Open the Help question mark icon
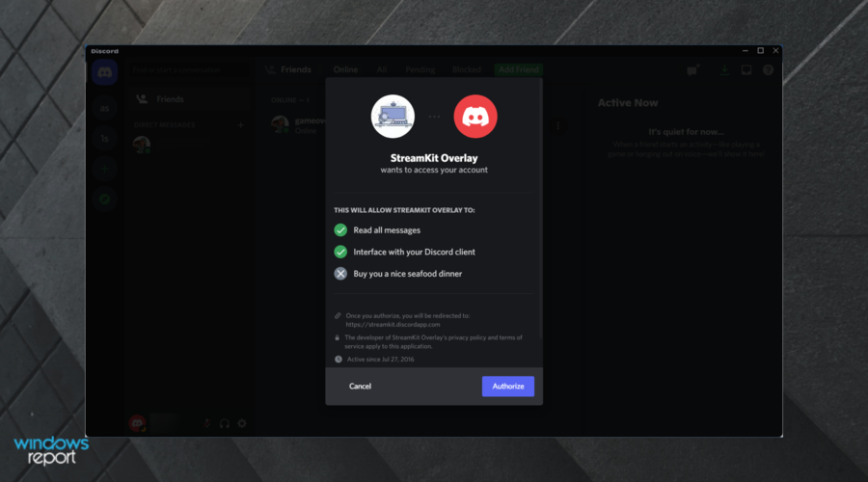The height and width of the screenshot is (482, 868). (768, 70)
